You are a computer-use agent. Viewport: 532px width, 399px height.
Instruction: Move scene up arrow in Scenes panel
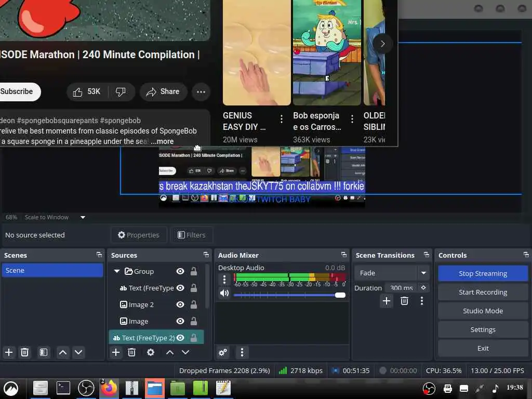(x=63, y=352)
